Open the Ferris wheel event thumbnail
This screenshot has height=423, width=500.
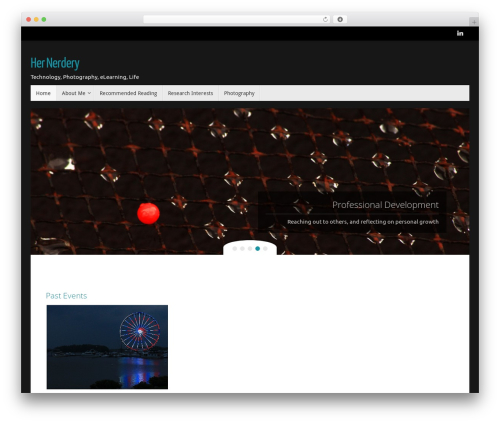click(107, 347)
